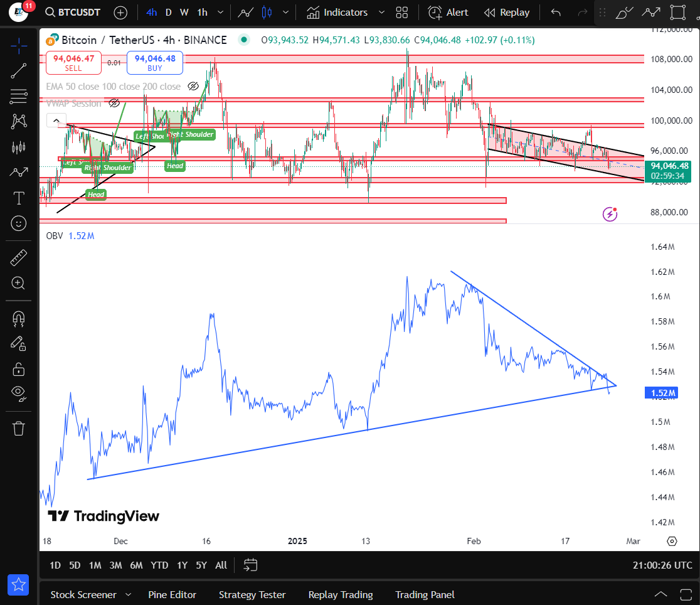Expand the timeframe interval dropdown
Image resolution: width=700 pixels, height=605 pixels.
[220, 13]
